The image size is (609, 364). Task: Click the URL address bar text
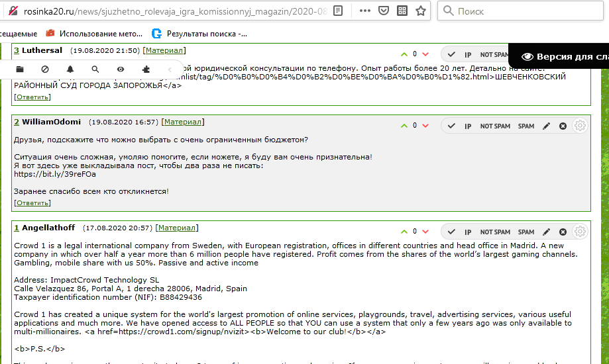[175, 11]
